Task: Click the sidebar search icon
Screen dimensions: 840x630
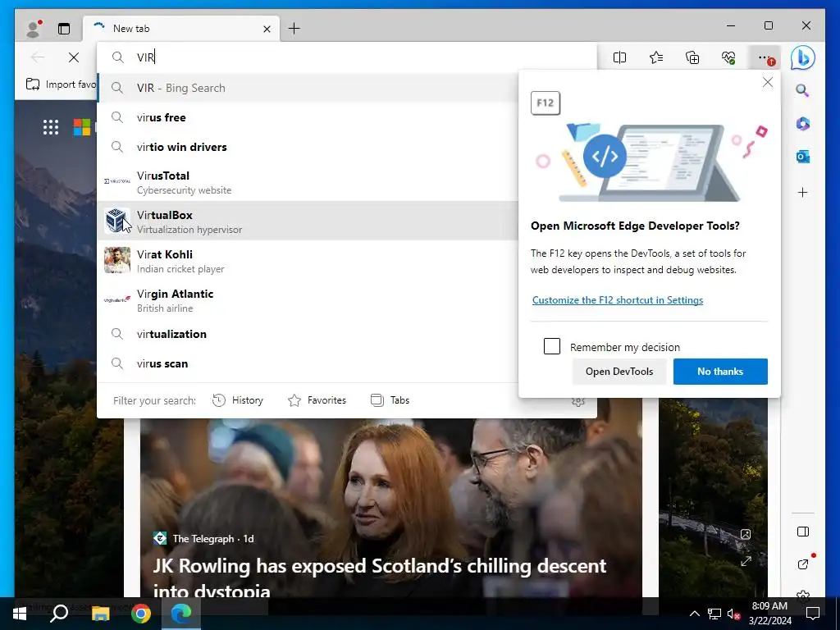Action: [802, 90]
